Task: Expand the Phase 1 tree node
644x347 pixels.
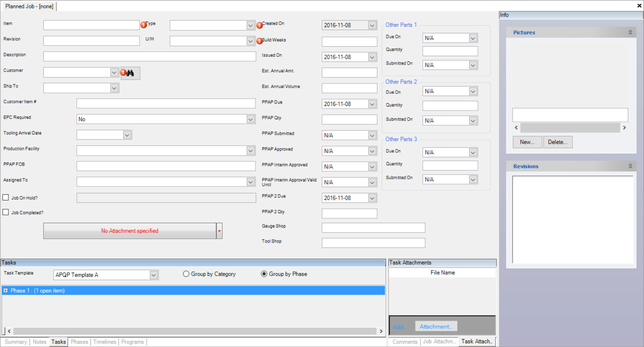Action: [x=6, y=290]
